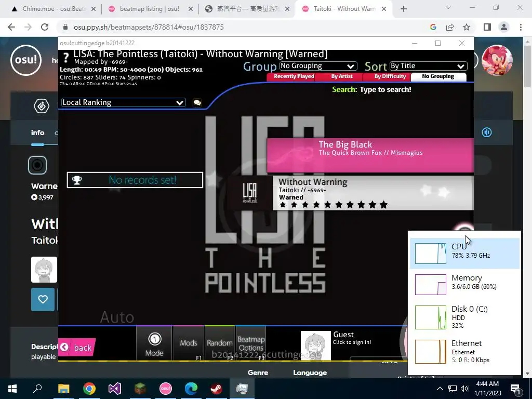Screen dimensions: 532x399
Task: Select the By Difficulty tab
Action: [390, 76]
